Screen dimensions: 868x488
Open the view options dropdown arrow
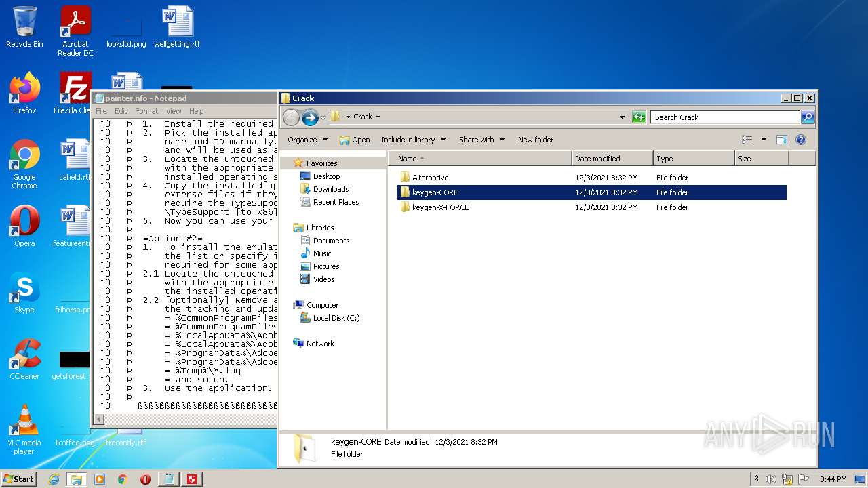763,140
